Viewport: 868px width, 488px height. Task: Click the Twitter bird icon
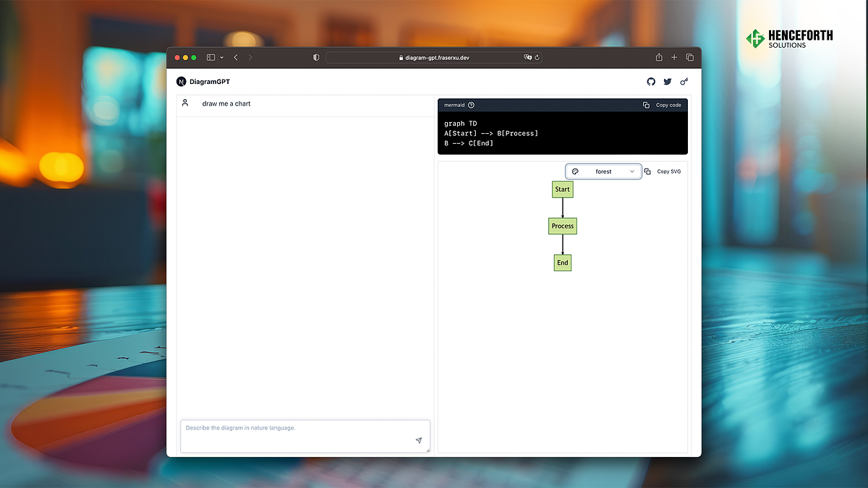pyautogui.click(x=667, y=82)
